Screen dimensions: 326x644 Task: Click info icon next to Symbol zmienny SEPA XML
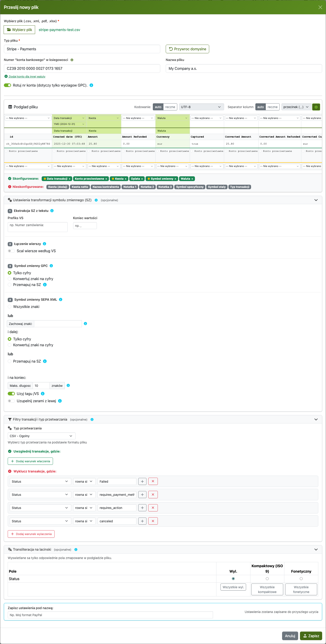point(61,300)
